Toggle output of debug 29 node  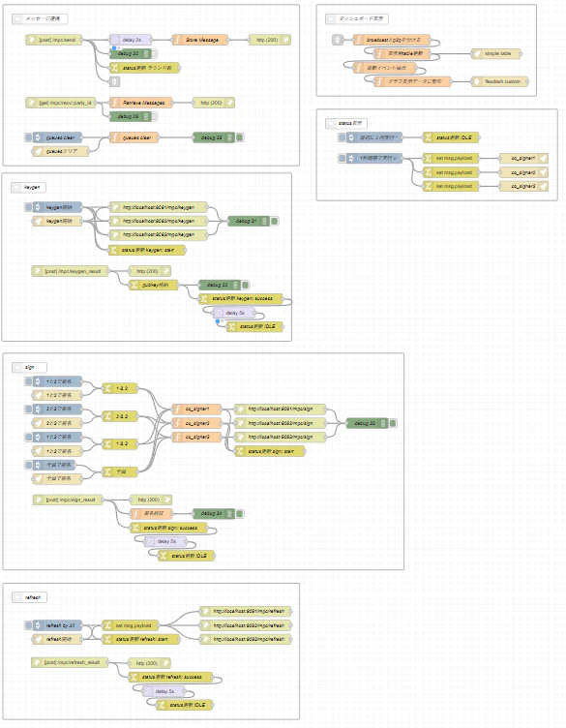pos(154,116)
